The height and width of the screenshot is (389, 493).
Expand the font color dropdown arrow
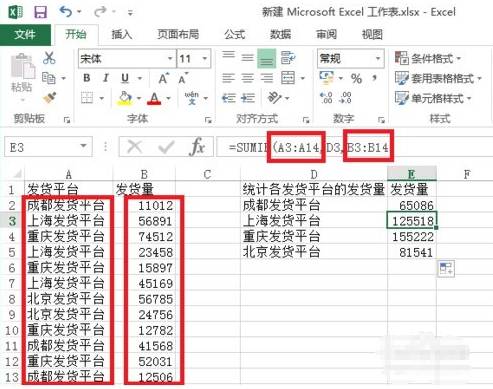(169, 98)
